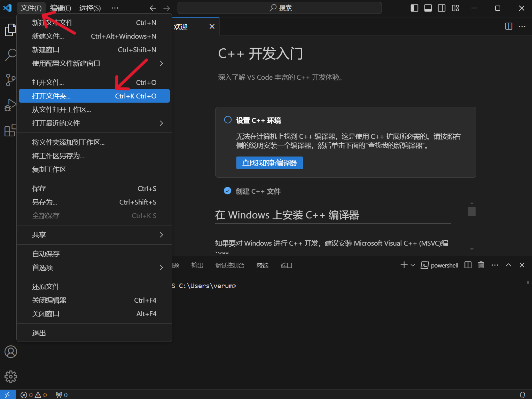The height and width of the screenshot is (399, 532).
Task: Choose 将工作区另存为... menu item
Action: [94, 156]
